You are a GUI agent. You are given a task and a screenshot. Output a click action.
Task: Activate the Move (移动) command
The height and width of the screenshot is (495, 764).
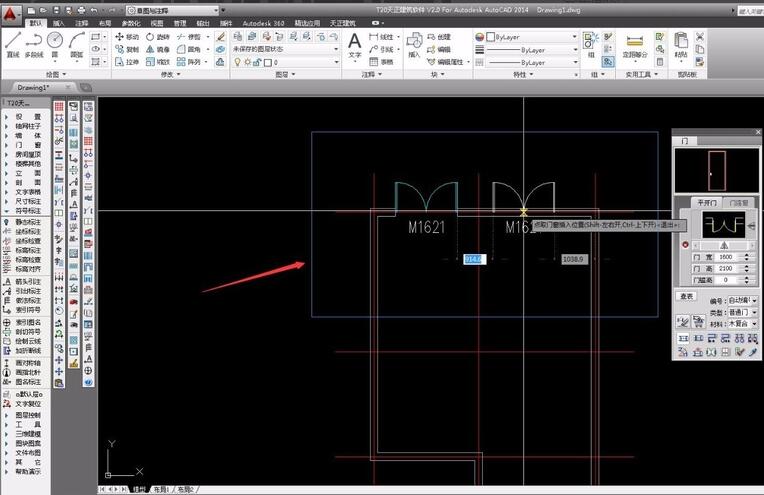coord(127,37)
